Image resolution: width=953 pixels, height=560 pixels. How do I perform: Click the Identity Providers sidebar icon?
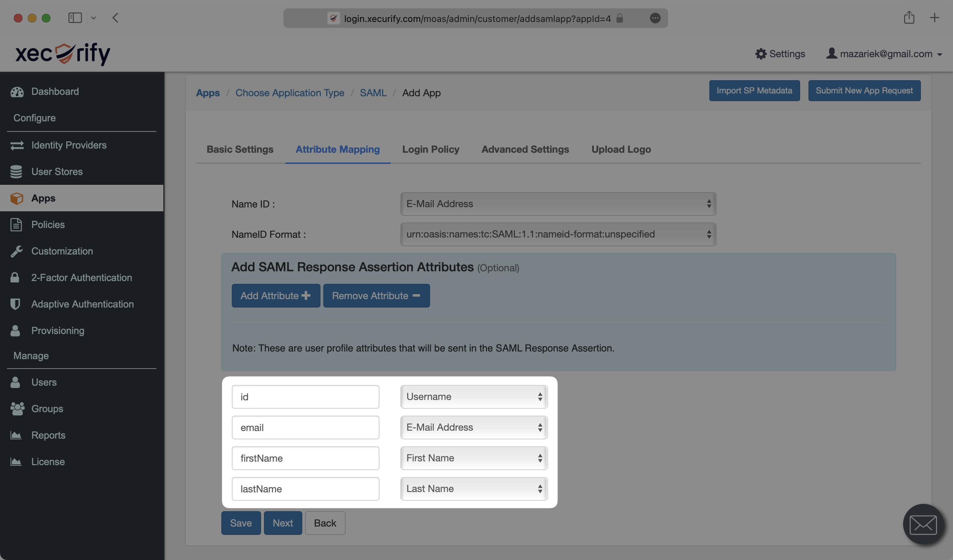(17, 145)
